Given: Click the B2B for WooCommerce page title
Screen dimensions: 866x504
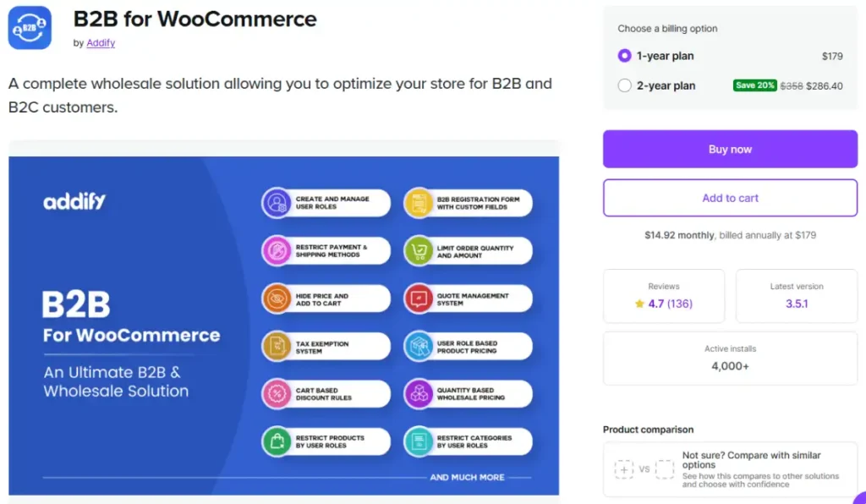Looking at the screenshot, I should [x=195, y=19].
